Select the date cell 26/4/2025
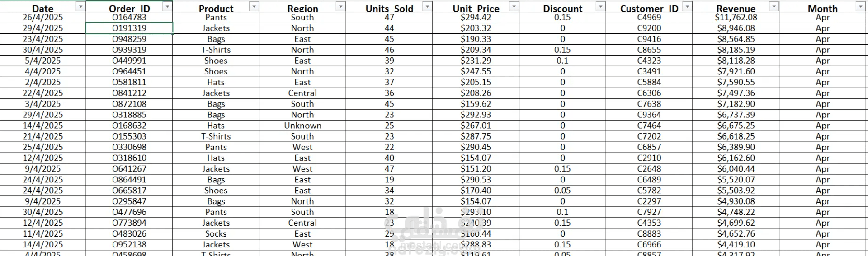This screenshot has height=256, width=868. pyautogui.click(x=43, y=17)
